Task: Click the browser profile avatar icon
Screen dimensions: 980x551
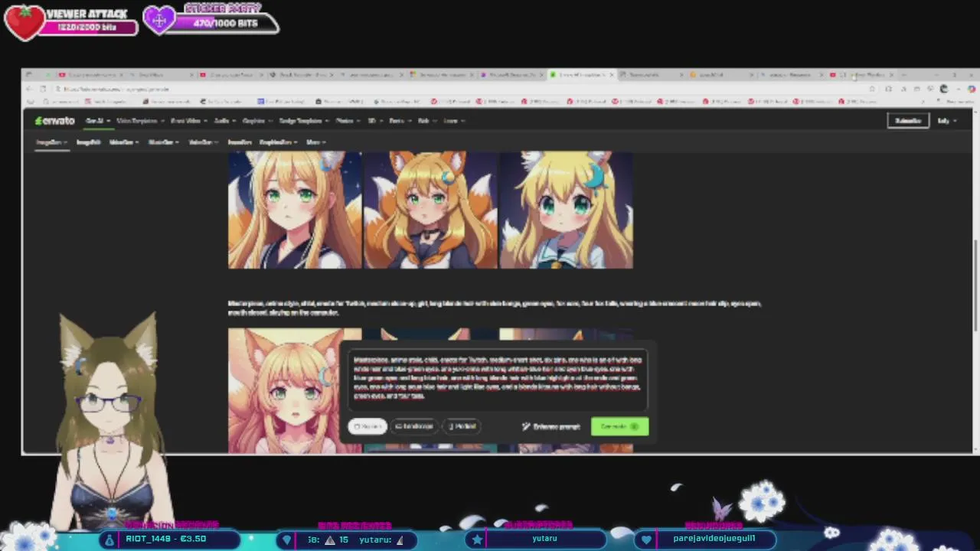Action: pos(944,89)
